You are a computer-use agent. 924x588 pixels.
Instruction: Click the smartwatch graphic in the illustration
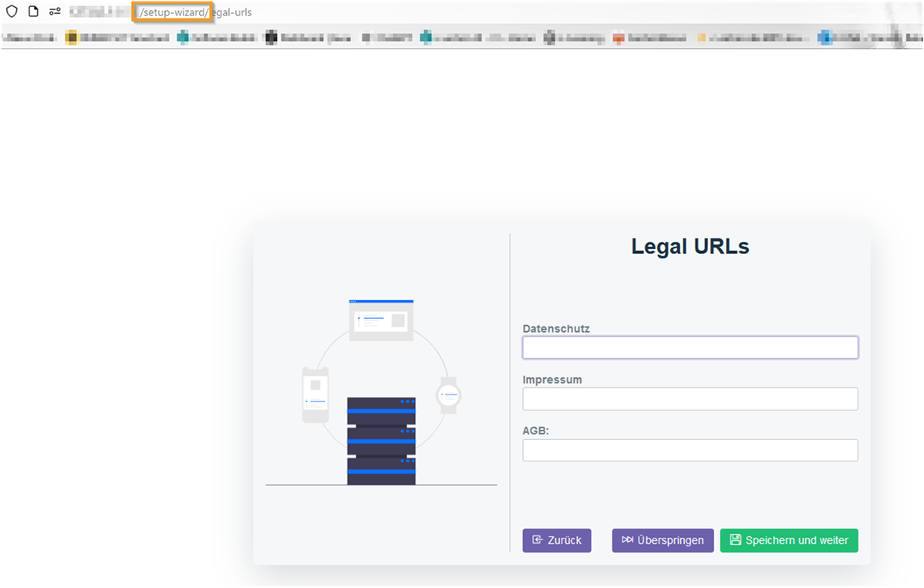point(448,395)
